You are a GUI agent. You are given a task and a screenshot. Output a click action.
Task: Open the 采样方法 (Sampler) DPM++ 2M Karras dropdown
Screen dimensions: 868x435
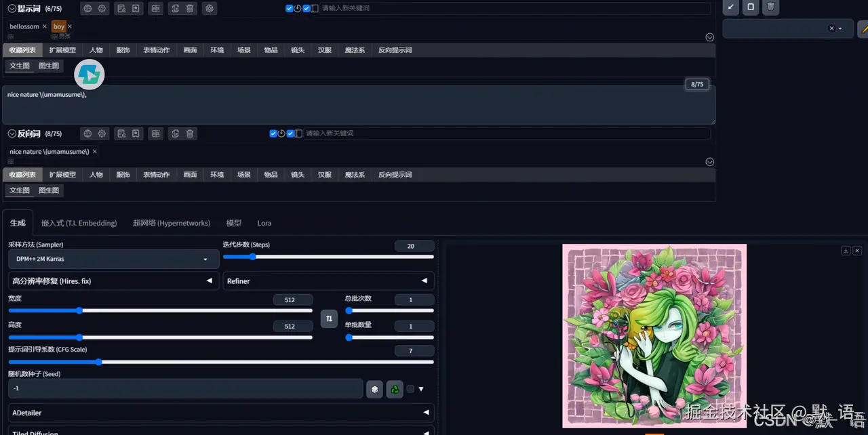pos(114,259)
